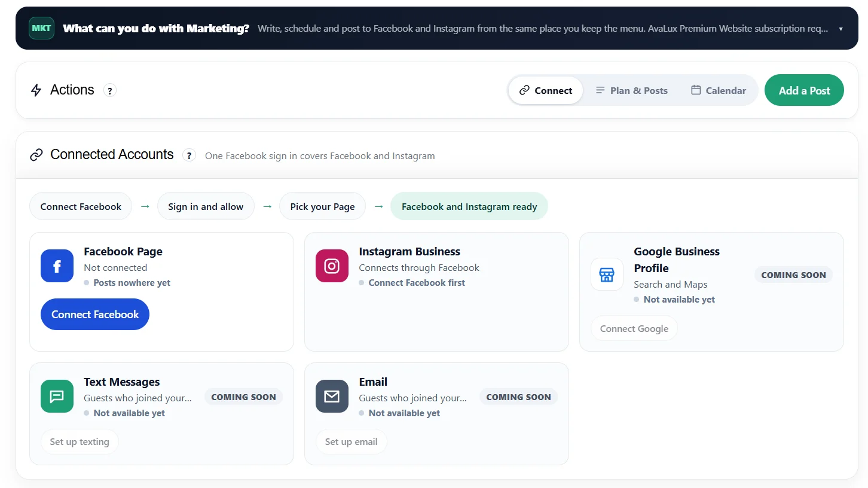Click the chain link icon beside Connected Accounts
The image size is (868, 488).
point(36,155)
